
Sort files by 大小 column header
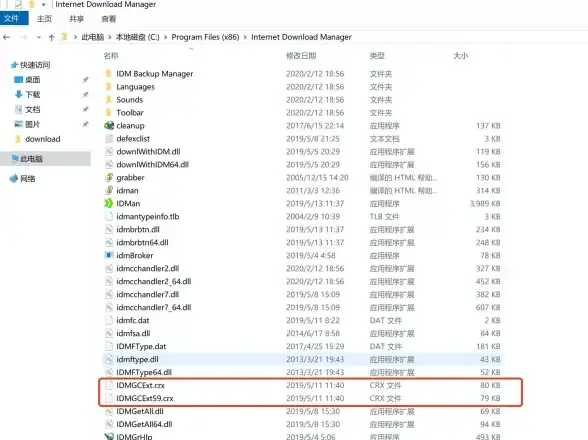(x=460, y=56)
